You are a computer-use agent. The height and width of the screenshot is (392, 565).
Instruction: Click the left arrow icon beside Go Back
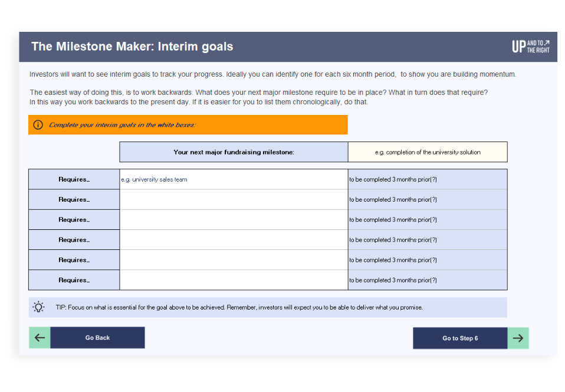[40, 338]
